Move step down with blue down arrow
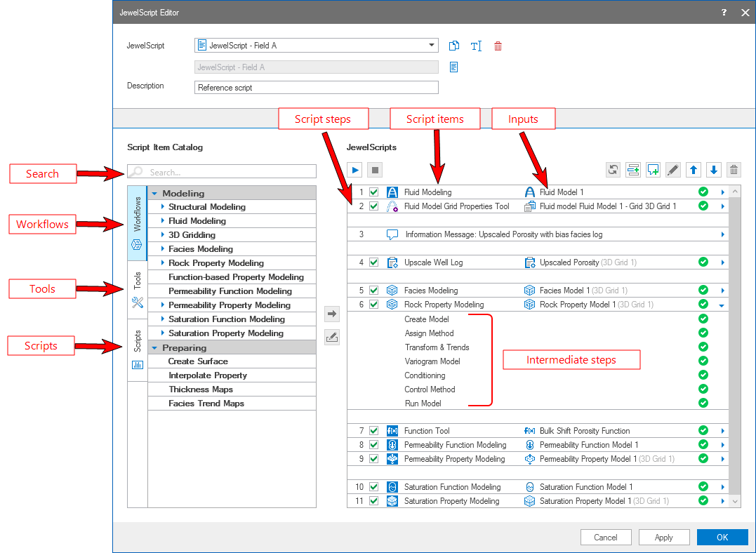 click(714, 170)
